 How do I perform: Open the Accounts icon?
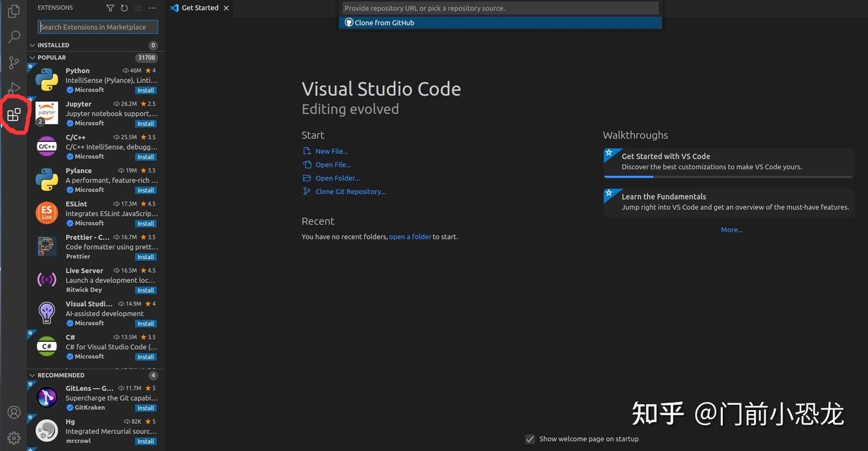(x=13, y=412)
